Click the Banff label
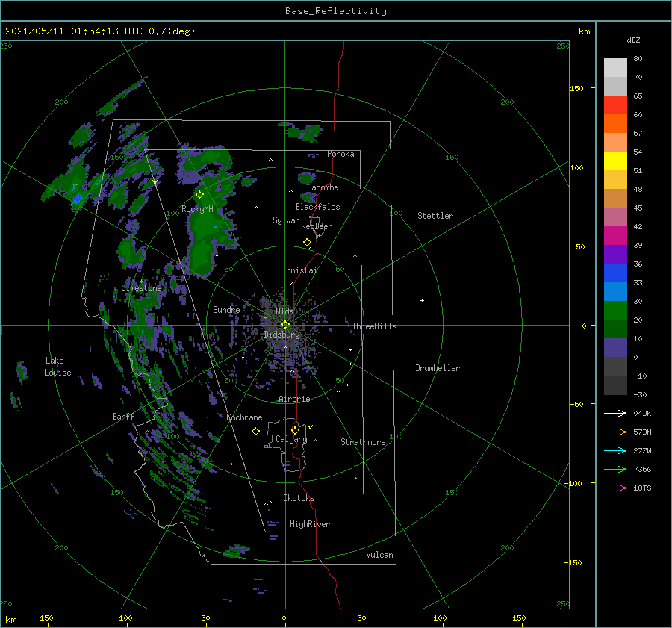 (x=123, y=417)
